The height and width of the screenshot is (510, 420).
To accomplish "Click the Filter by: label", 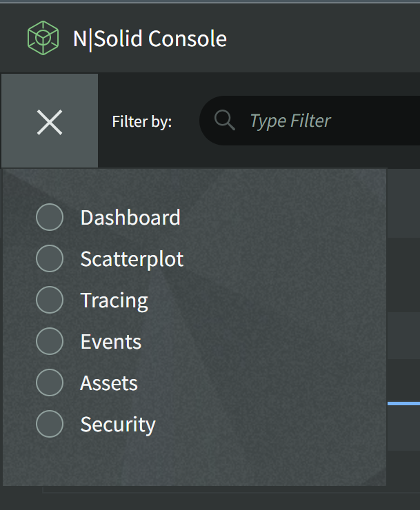I will [142, 122].
